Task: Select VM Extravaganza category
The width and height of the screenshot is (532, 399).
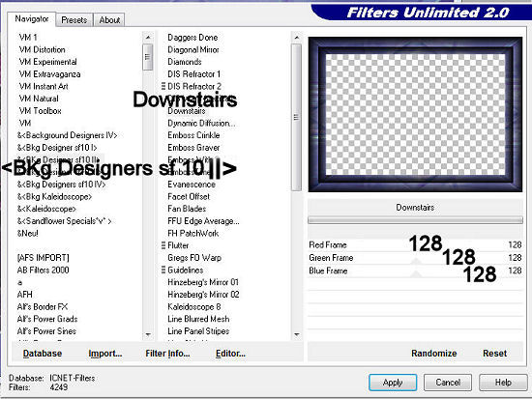Action: pos(50,73)
